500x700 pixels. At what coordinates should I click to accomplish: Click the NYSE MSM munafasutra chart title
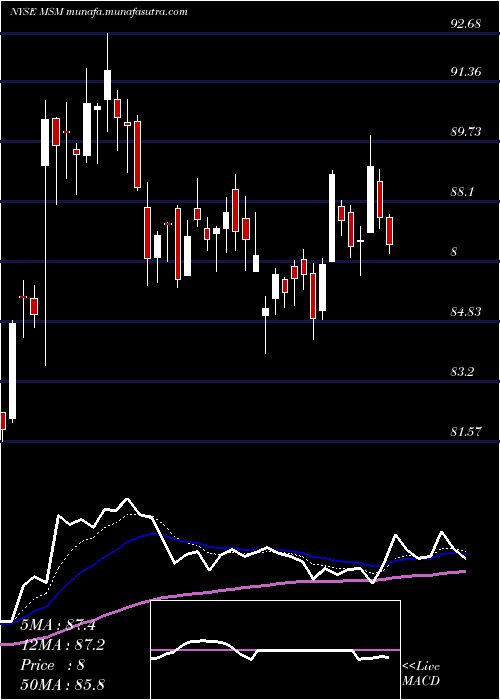(x=99, y=12)
